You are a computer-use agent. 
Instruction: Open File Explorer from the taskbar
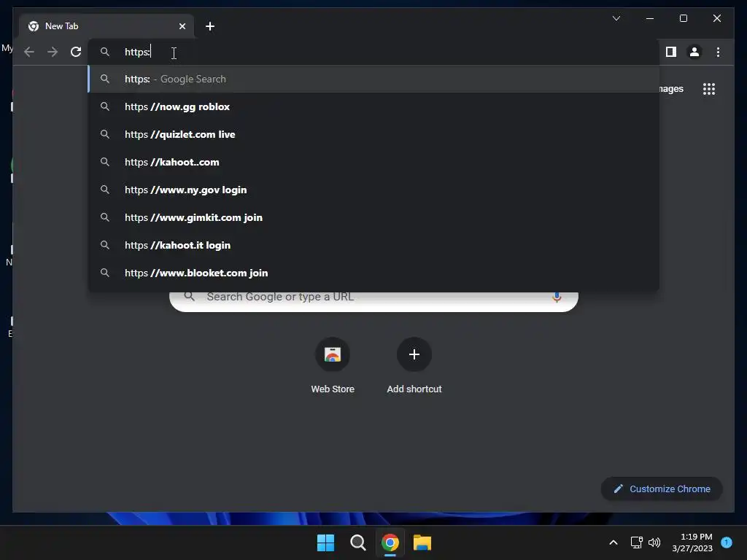click(422, 542)
